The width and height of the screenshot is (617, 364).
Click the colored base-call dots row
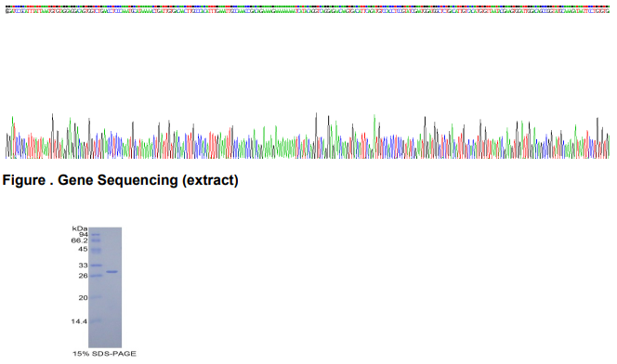click(308, 6)
